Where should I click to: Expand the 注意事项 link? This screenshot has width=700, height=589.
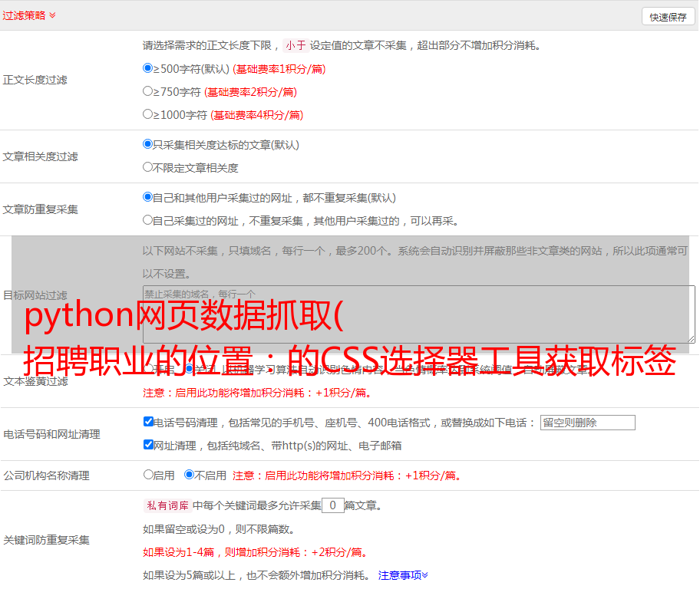(403, 575)
